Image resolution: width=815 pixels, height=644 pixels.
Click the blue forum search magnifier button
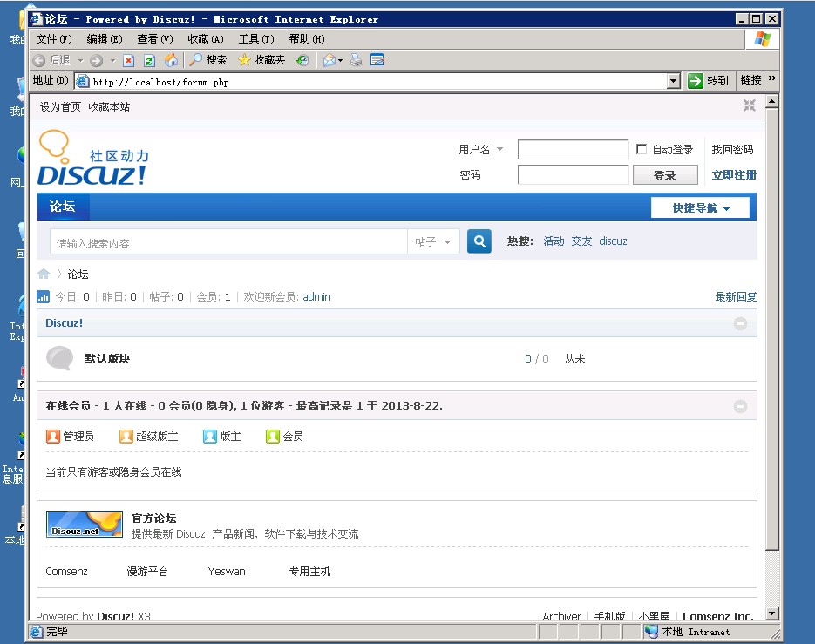[479, 241]
